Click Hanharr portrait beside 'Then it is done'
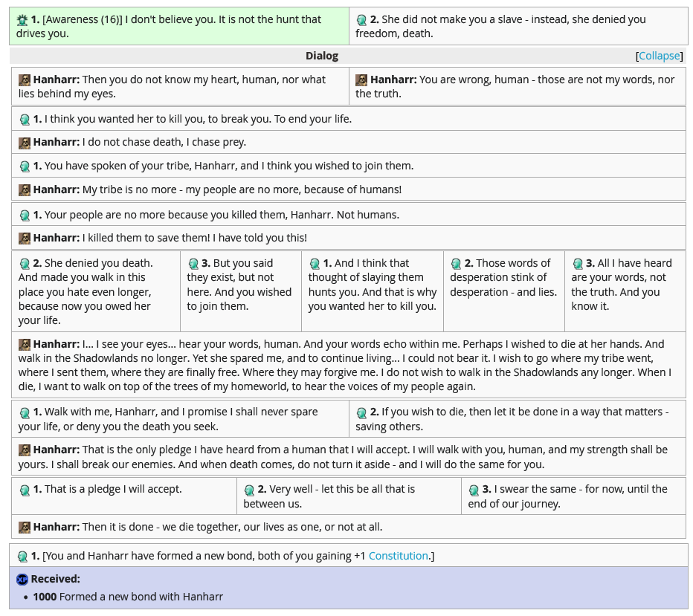 coord(25,528)
